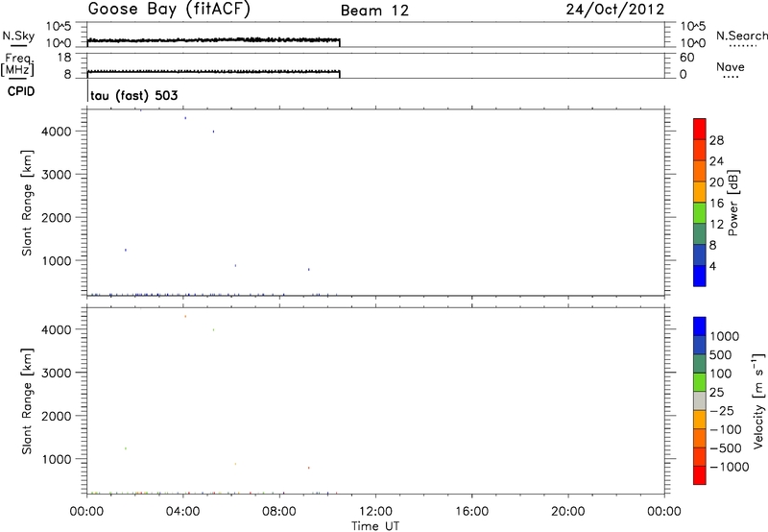Click the '1000' tick on velocity panel
Screen dimensions: 768x532
57,459
